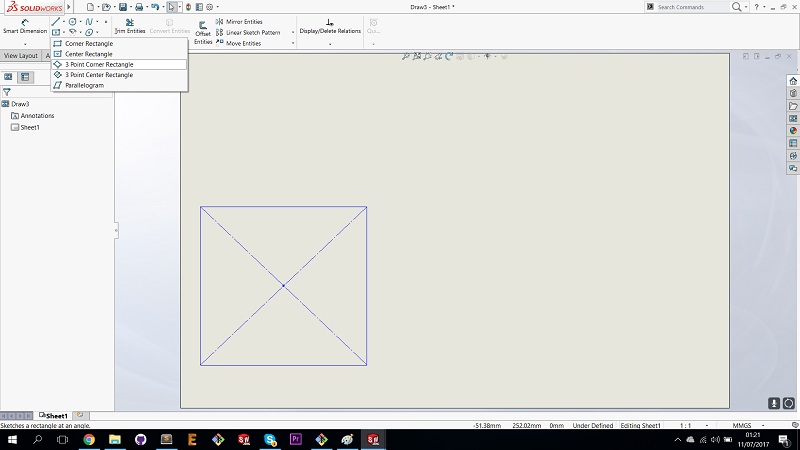Click the Rebuild traffic light icon
This screenshot has width=800, height=450.
tap(188, 7)
